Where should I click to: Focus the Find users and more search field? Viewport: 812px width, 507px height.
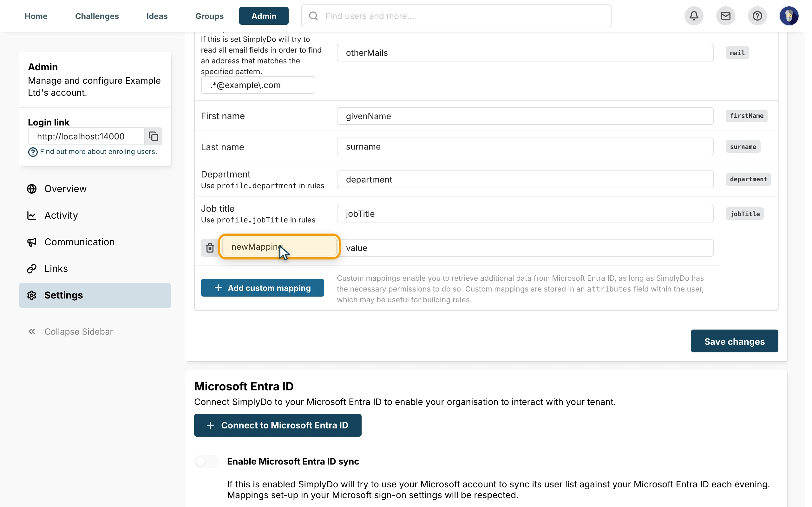[x=456, y=16]
